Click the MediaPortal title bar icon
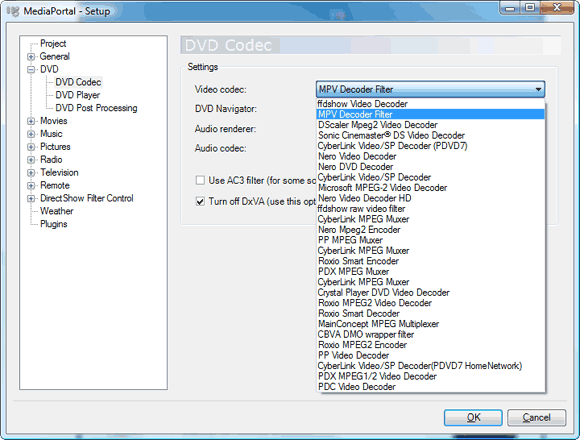This screenshot has height=440, width=580. (x=13, y=11)
